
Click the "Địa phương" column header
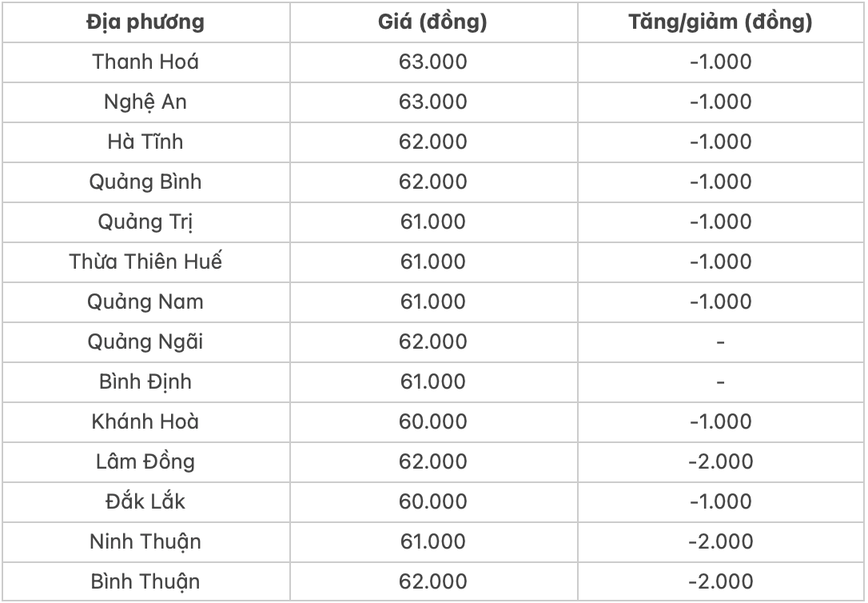145,22
